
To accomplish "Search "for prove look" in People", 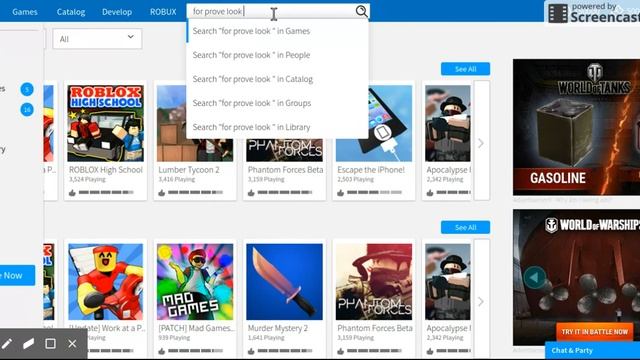I will (278, 55).
